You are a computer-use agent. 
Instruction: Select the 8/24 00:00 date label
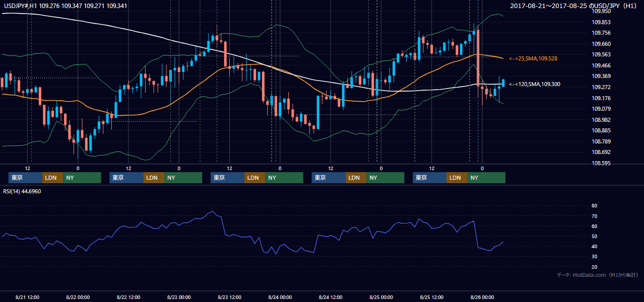[x=280, y=297]
